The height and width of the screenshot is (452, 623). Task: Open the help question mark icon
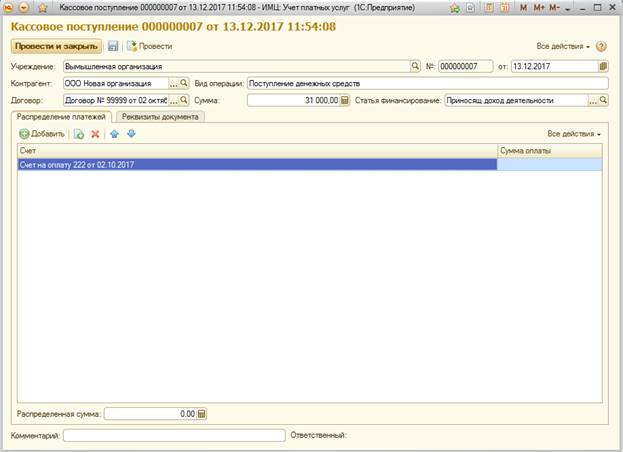point(601,46)
